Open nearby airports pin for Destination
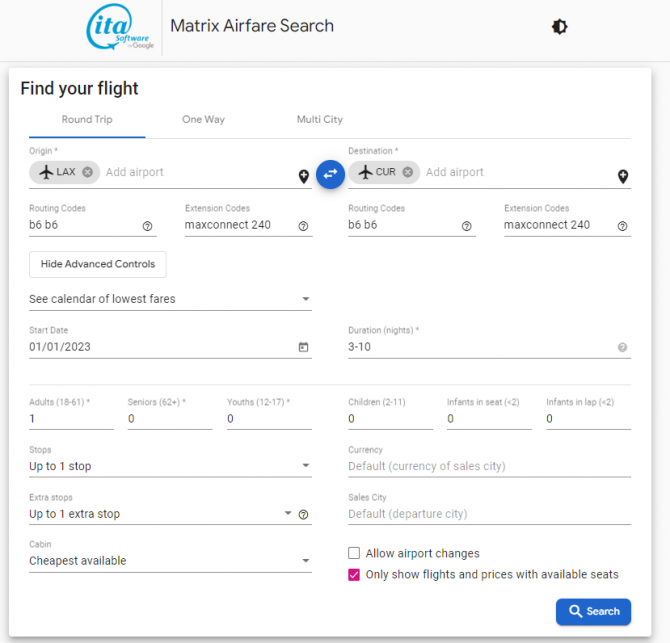 click(x=623, y=176)
